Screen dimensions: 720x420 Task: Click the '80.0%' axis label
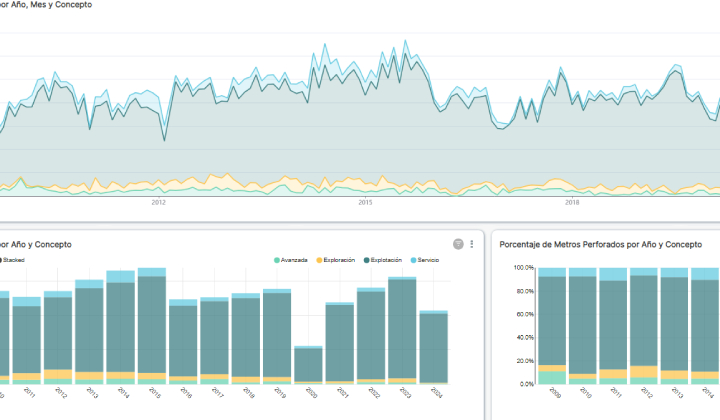click(x=525, y=291)
